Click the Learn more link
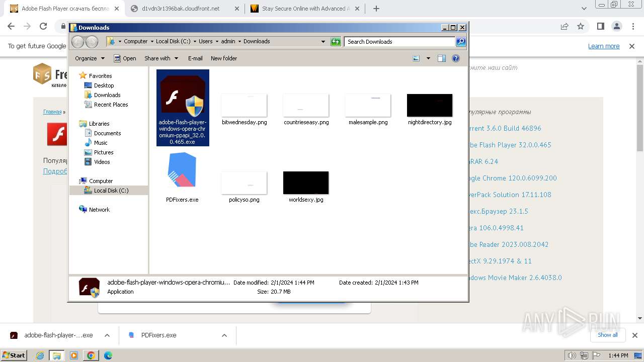Viewport: 644px width, 362px height. point(604,46)
